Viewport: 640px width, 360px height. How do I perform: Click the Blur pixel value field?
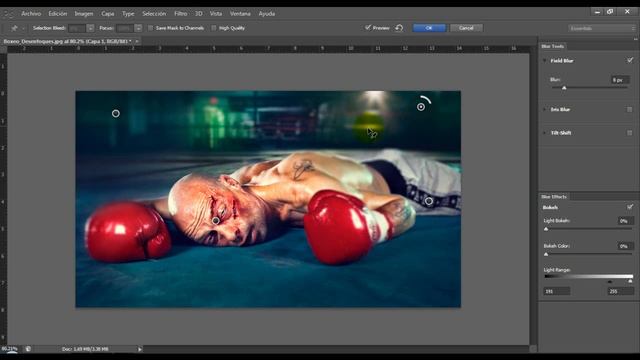pos(620,80)
